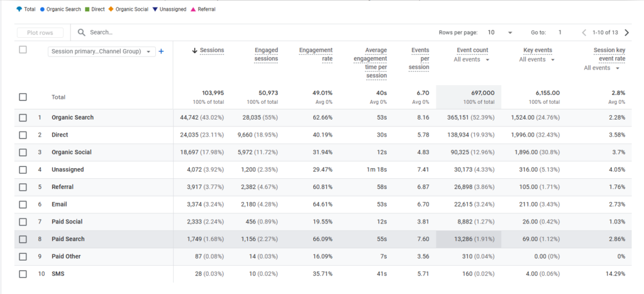Screen dimensions: 644x294
Task: Tick the checkbox for the Email row
Action: (x=23, y=204)
